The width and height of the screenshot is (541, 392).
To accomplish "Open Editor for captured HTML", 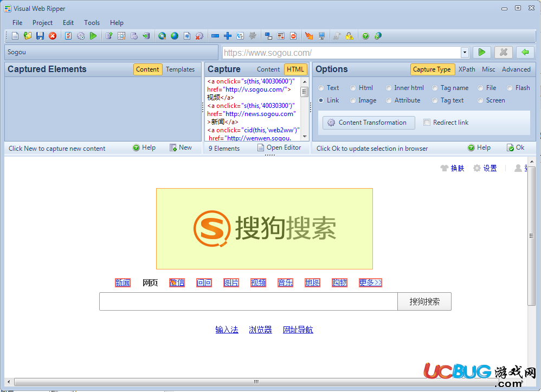I will pos(279,147).
